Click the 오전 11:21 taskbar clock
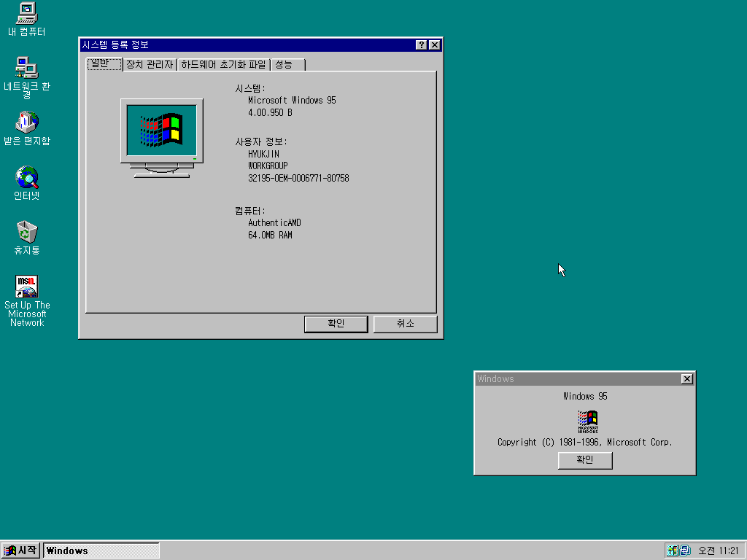Screen dimensions: 747x560 point(719,551)
